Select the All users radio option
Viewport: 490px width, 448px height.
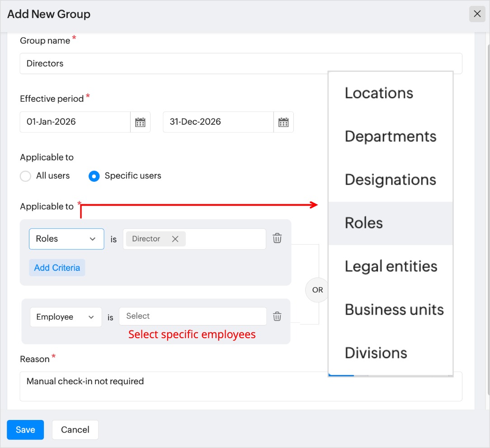26,176
